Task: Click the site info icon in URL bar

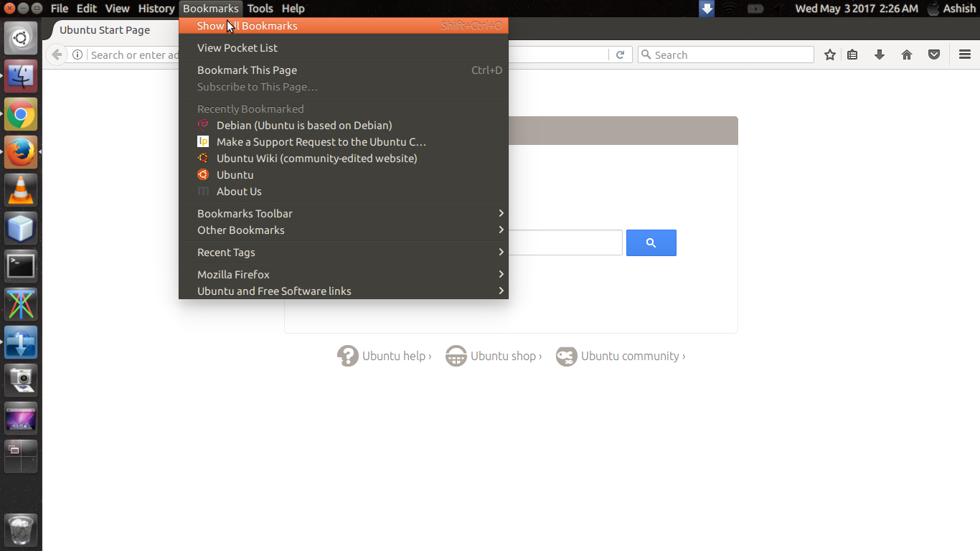Action: pyautogui.click(x=77, y=55)
